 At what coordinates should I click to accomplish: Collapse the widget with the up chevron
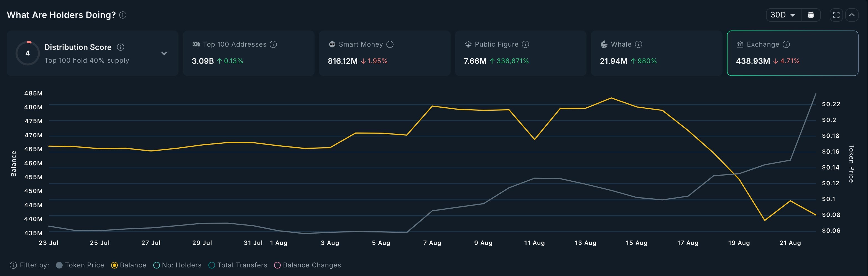pyautogui.click(x=852, y=15)
